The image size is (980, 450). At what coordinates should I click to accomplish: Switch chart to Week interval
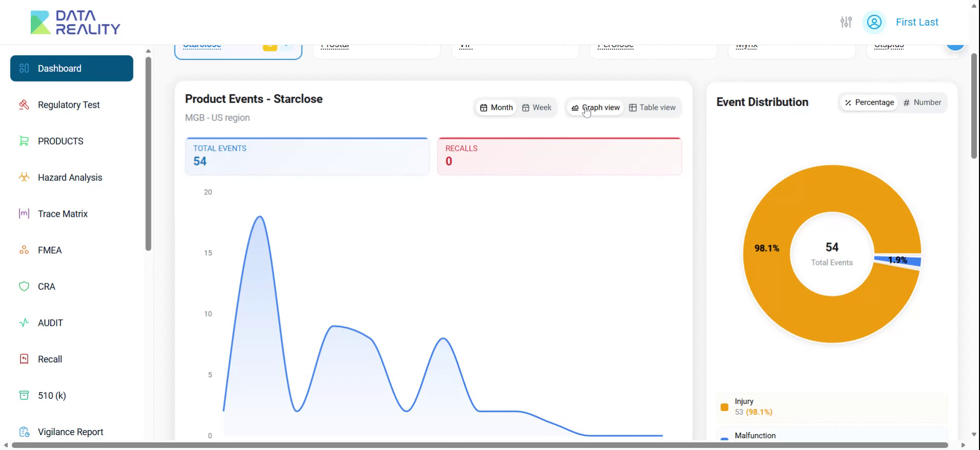pyautogui.click(x=537, y=108)
